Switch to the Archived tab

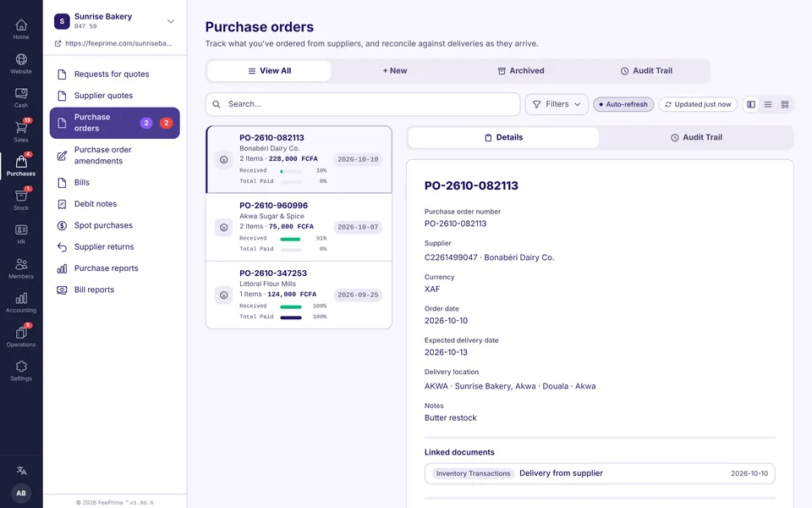(x=521, y=71)
